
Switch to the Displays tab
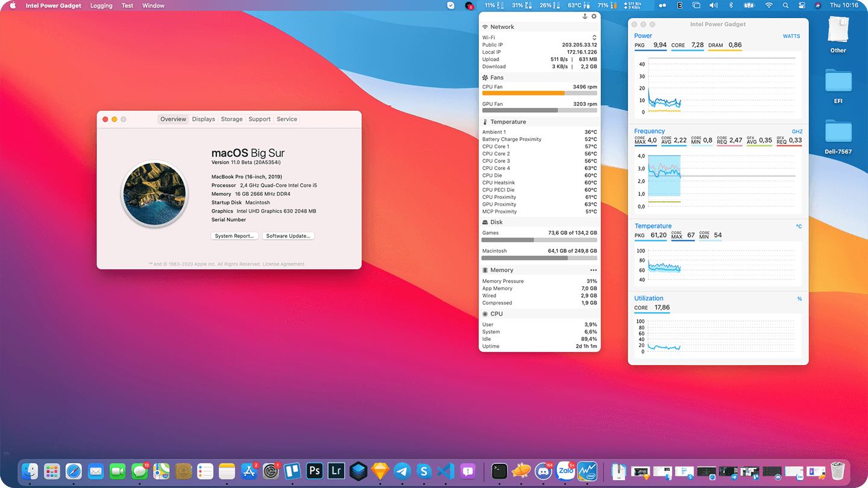click(x=204, y=119)
